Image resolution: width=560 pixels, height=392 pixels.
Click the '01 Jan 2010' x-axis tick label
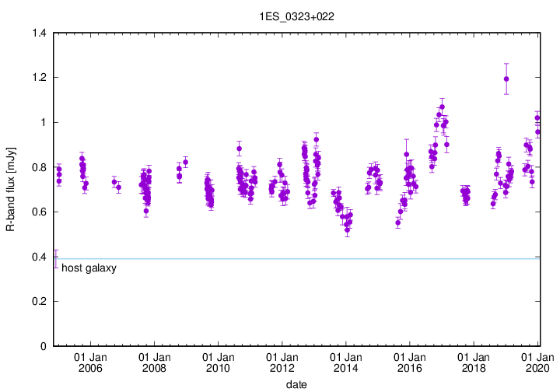[x=218, y=362]
